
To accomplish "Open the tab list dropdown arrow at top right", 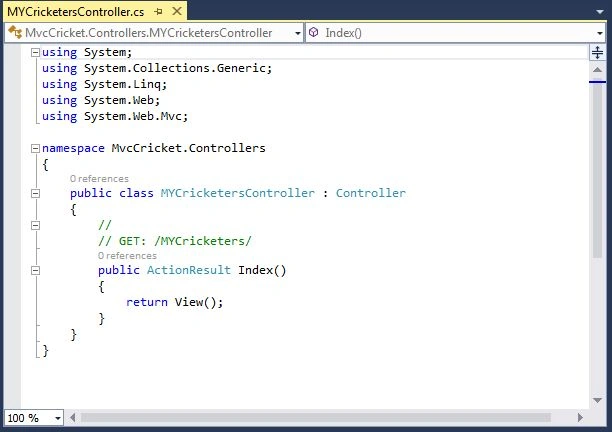I will 600,12.
